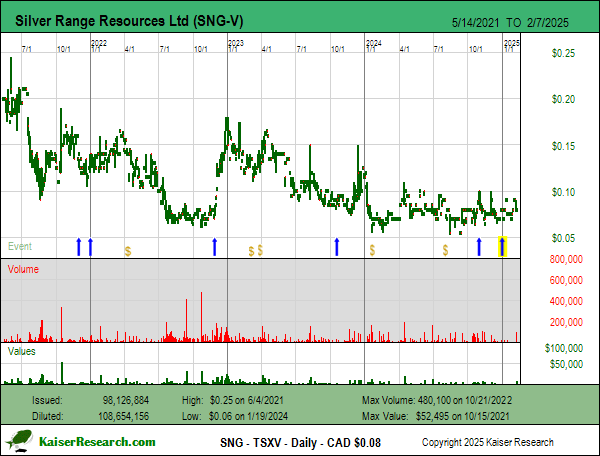This screenshot has height=456, width=600.
Task: Select the date range 5/14/2021 TO 2/7/2025
Action: [x=510, y=23]
